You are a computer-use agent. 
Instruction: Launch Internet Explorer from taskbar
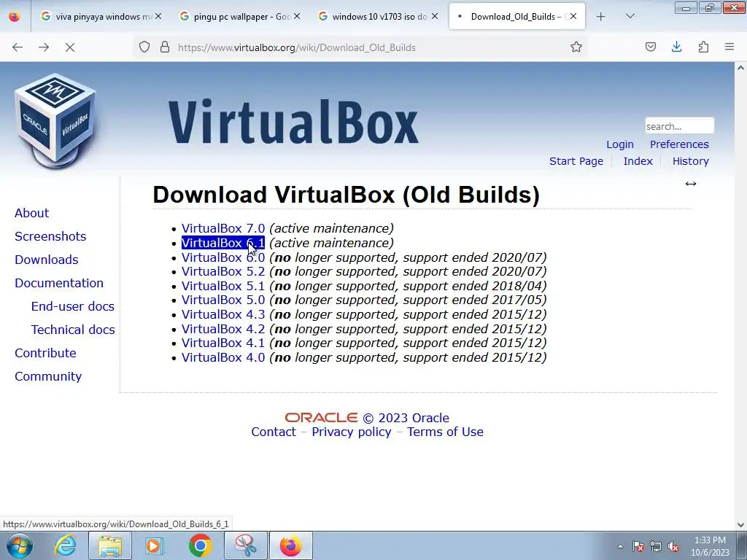65,545
